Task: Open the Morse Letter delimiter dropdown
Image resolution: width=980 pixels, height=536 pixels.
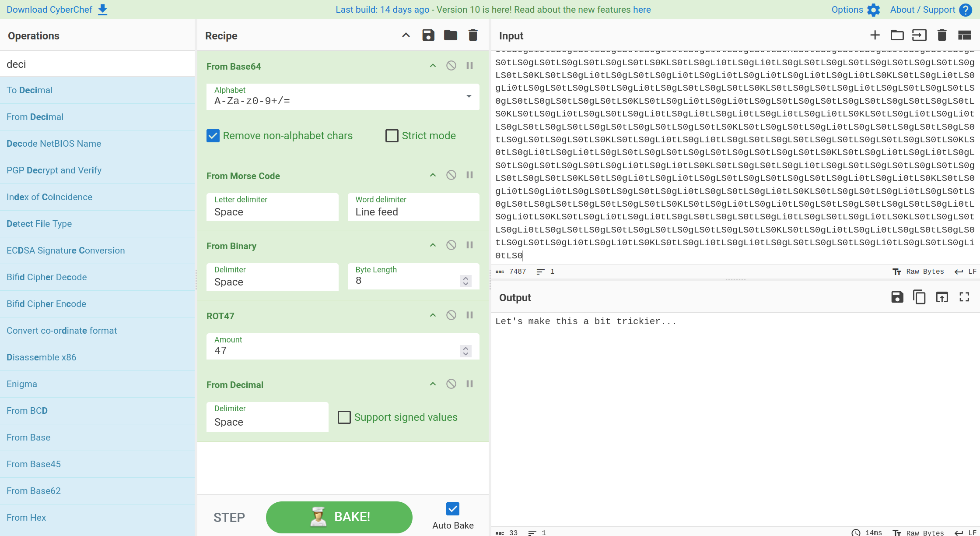Action: pyautogui.click(x=273, y=207)
